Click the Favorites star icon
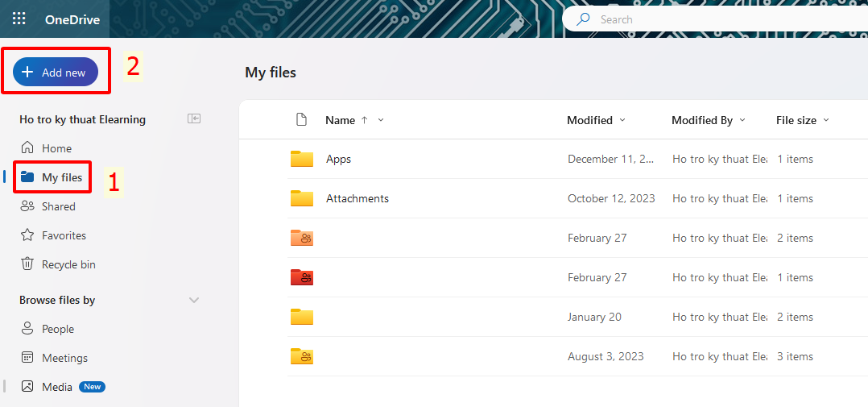This screenshot has height=407, width=868. click(x=27, y=235)
